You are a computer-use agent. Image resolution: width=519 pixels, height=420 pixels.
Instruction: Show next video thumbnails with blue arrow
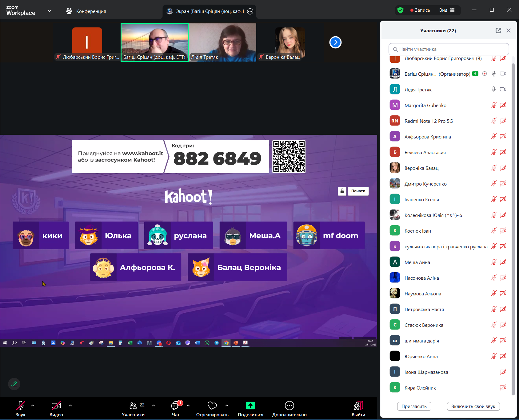335,42
